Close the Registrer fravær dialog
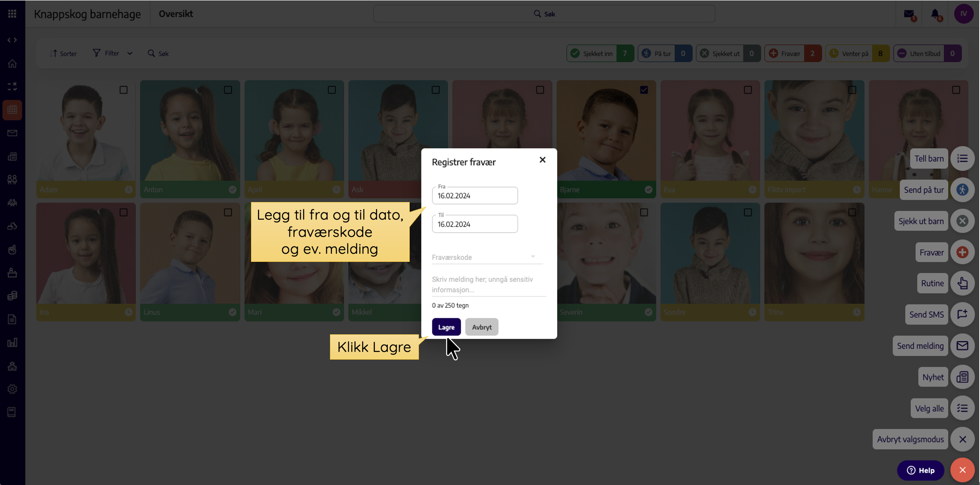The width and height of the screenshot is (980, 485). coord(542,160)
